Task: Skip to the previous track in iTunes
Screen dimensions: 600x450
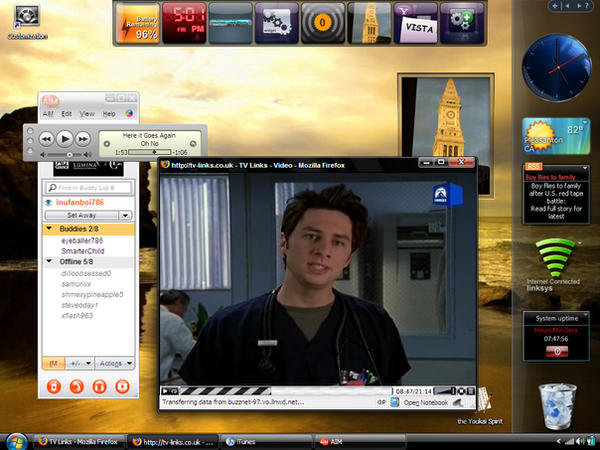Action: (46, 139)
